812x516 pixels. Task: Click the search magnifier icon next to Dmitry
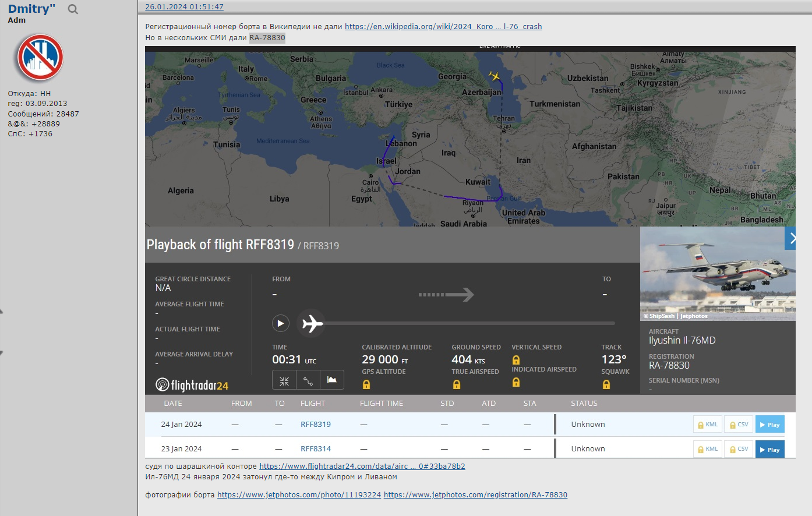click(x=73, y=9)
